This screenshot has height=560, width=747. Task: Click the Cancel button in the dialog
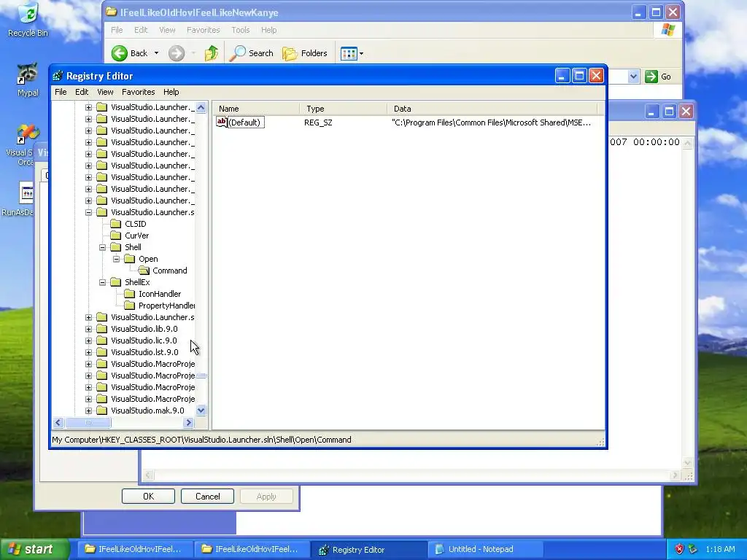pos(208,496)
